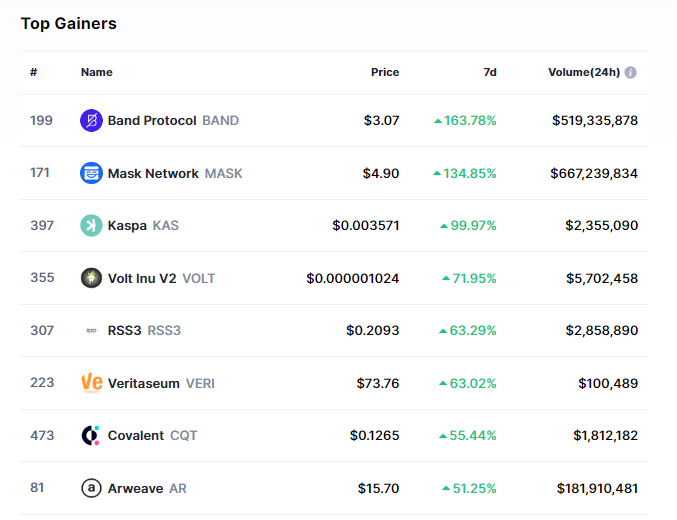
Task: Click Covalent's 55.44% 7d change
Action: pos(468,436)
